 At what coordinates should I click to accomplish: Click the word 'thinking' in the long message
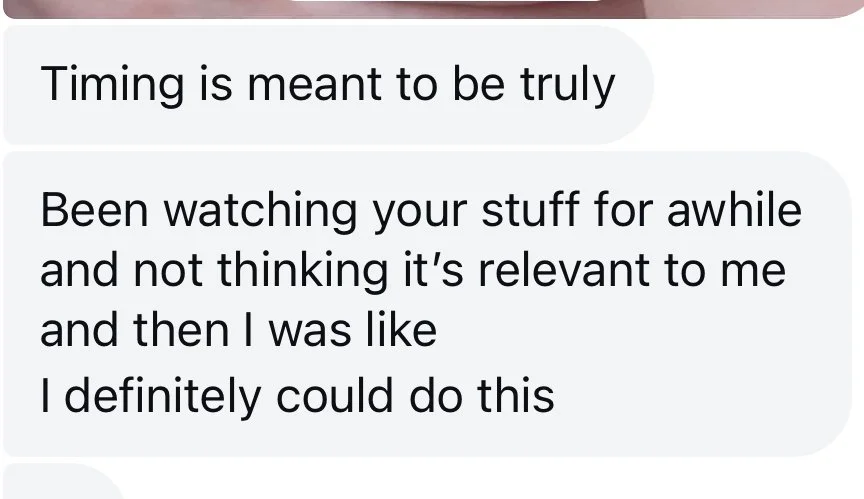(x=303, y=272)
